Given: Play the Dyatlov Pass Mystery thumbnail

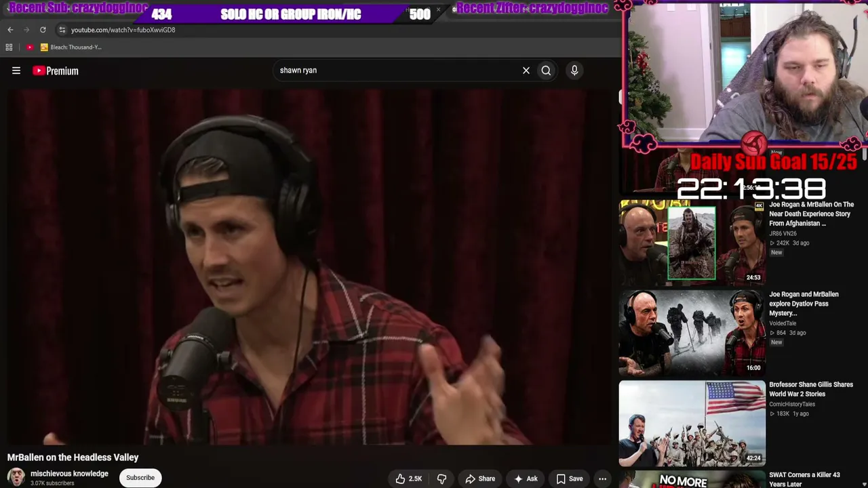Looking at the screenshot, I should coord(692,333).
